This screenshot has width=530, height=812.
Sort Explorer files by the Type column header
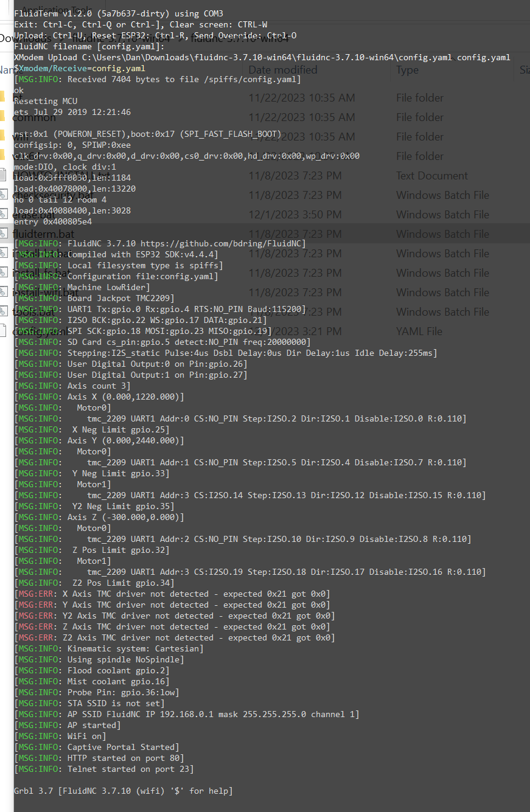tap(407, 70)
